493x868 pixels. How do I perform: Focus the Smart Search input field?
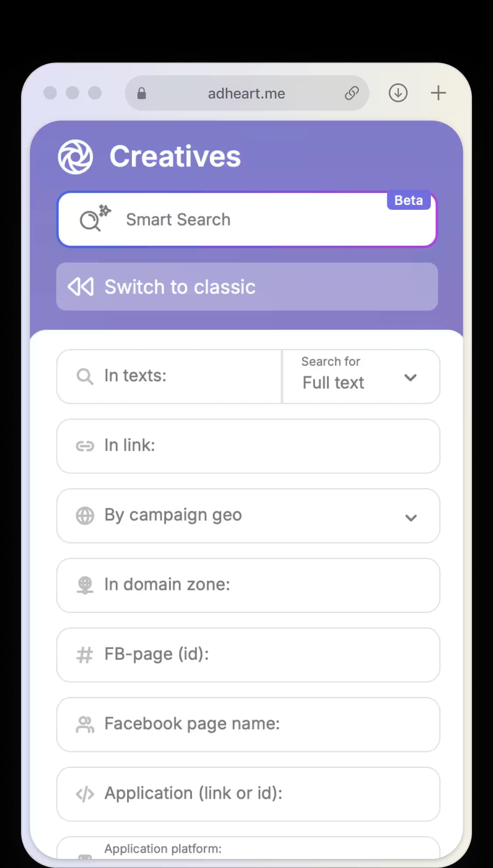point(247,219)
